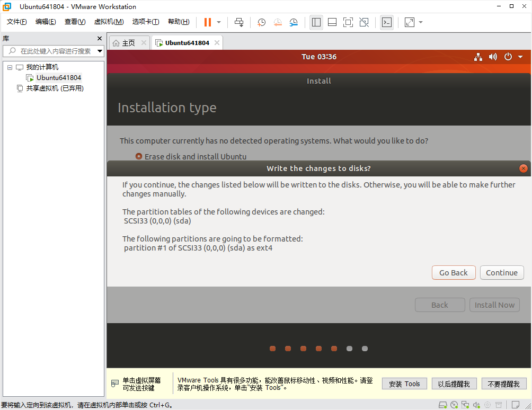Open the fit guest display dropdown arrow

tap(420, 22)
